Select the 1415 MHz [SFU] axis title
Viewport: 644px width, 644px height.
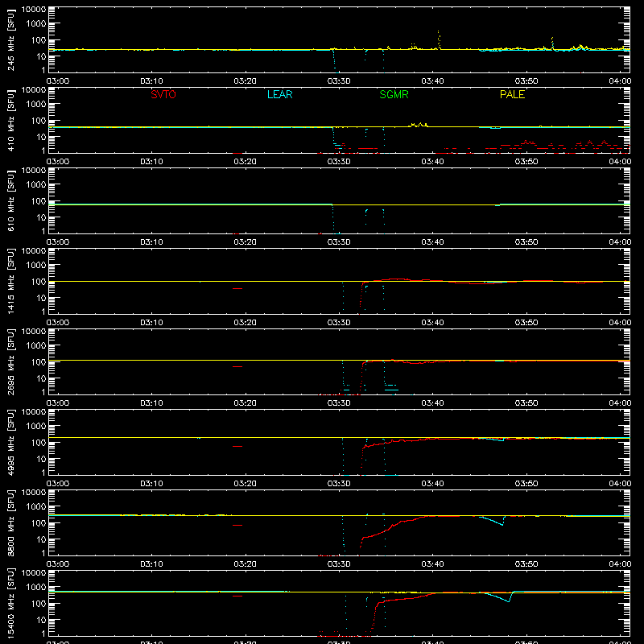[11, 282]
